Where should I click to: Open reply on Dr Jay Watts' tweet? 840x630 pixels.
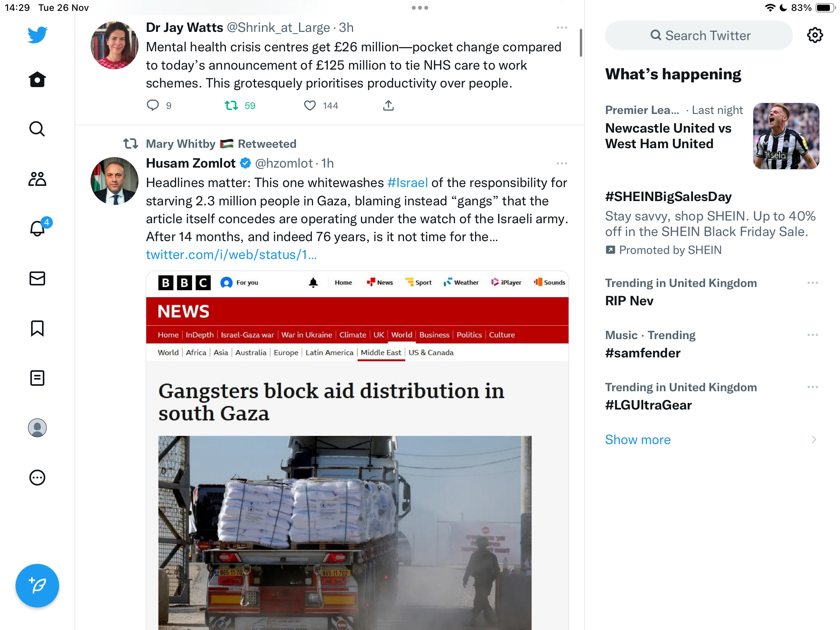click(153, 105)
